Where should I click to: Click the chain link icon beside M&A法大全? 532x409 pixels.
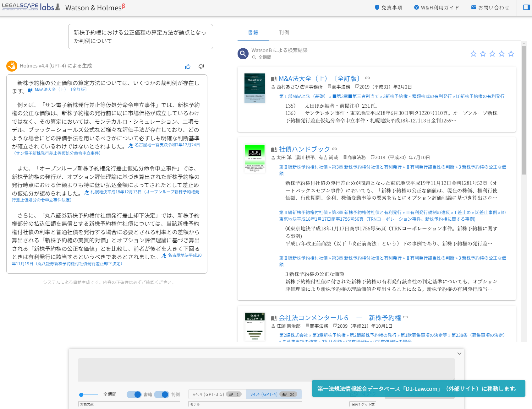[367, 78]
